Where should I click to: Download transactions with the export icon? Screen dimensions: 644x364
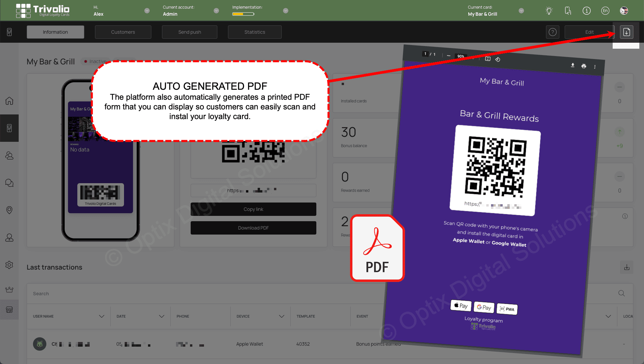627,267
